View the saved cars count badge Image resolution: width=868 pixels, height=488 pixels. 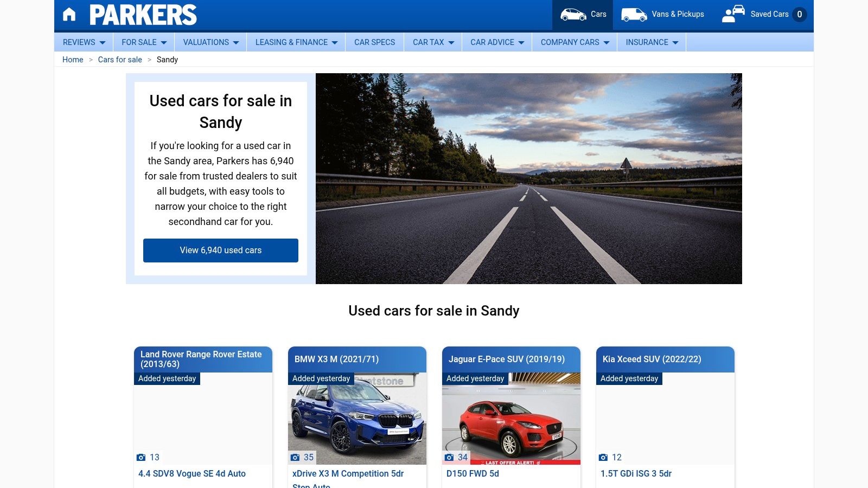[x=799, y=15]
